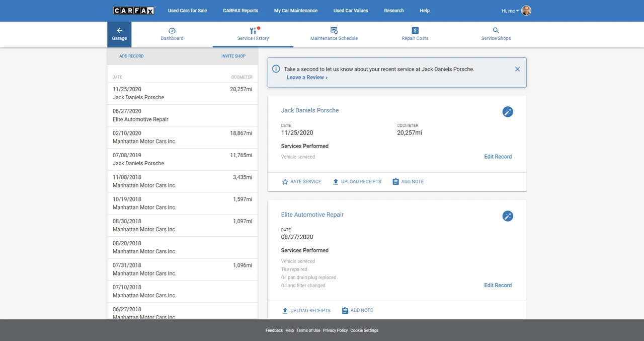
Task: Select the 08/20/2018 Manhattan Motor Cars record
Action: (182, 247)
